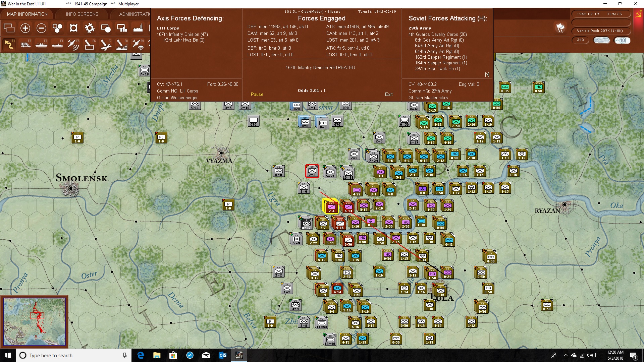Click the minimap in the corner
The image size is (644, 362).
coord(34,321)
